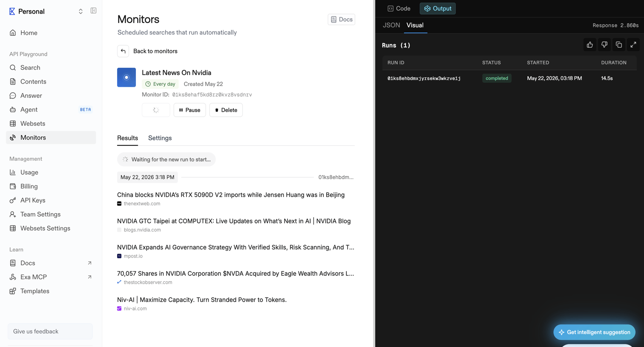The image size is (644, 347).
Task: Click the Every day schedule badge
Action: click(160, 84)
